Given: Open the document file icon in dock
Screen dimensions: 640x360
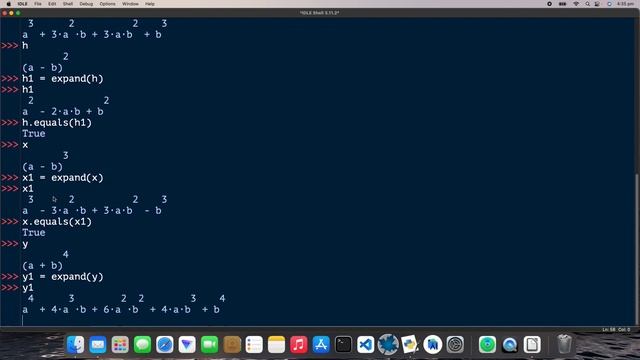Looking at the screenshot, I should coord(532,344).
